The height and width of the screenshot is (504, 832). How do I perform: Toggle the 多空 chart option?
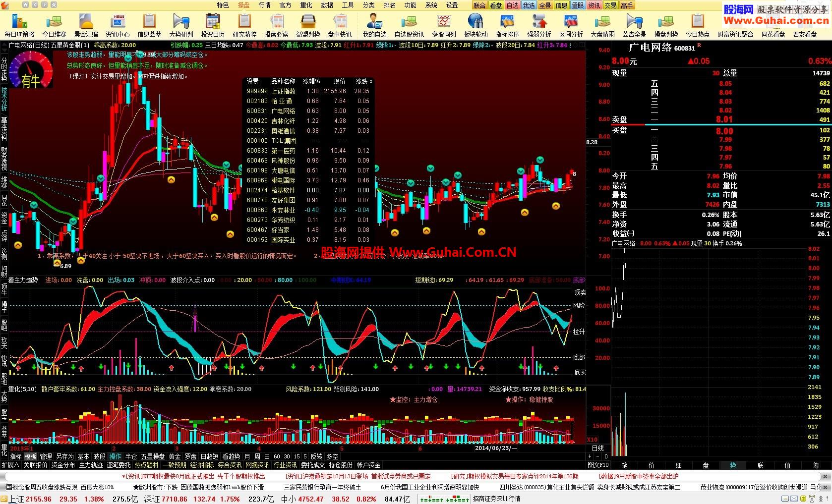332,456
